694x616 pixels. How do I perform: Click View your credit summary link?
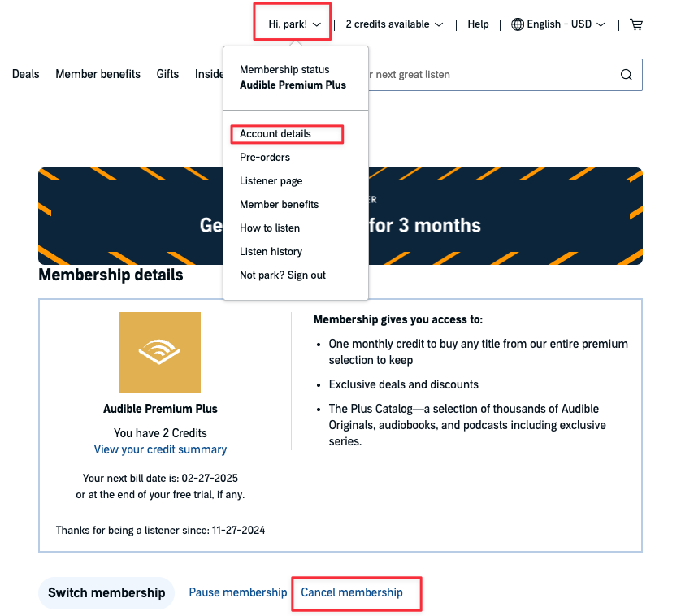[160, 449]
